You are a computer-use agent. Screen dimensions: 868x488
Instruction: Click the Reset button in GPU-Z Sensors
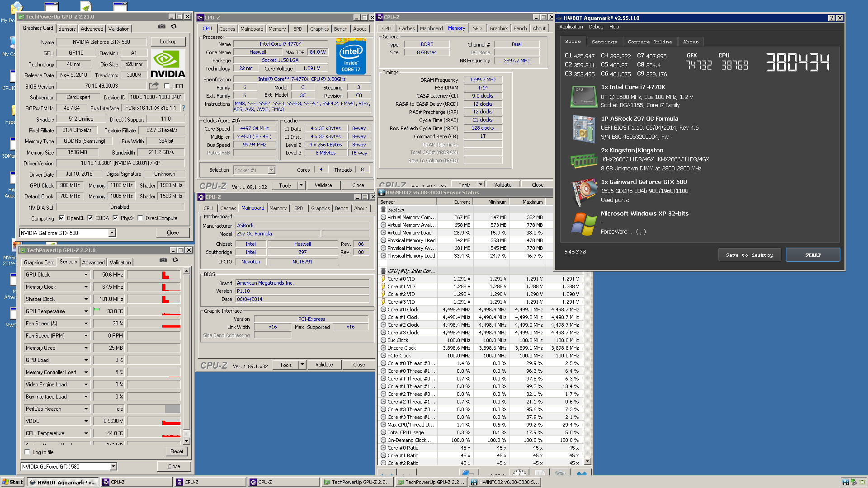point(177,451)
